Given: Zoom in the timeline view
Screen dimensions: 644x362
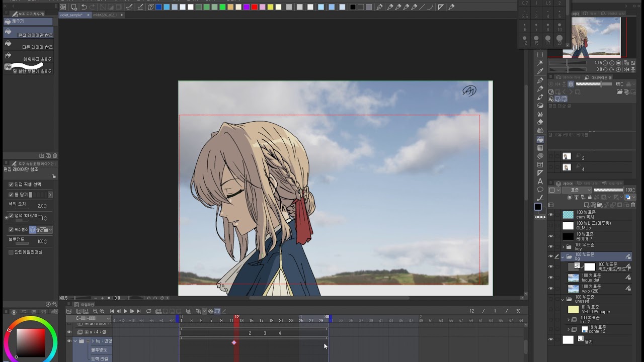Looking at the screenshot, I should (x=102, y=311).
